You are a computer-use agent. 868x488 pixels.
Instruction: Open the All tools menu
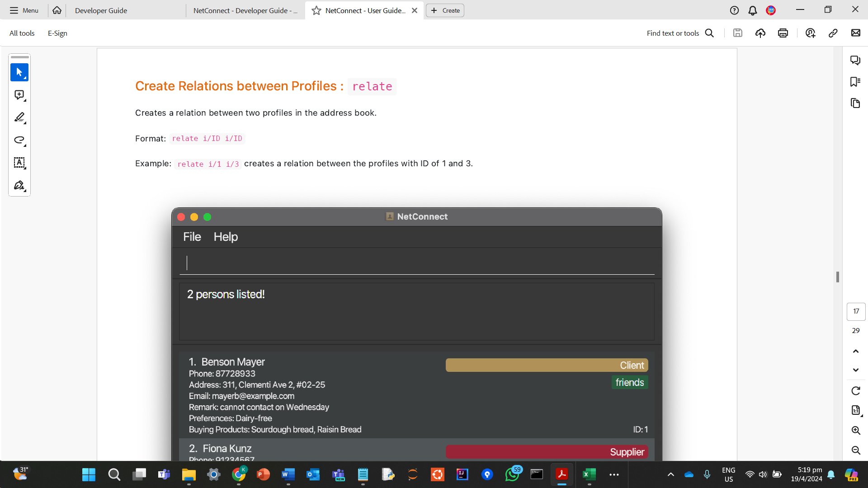click(22, 33)
